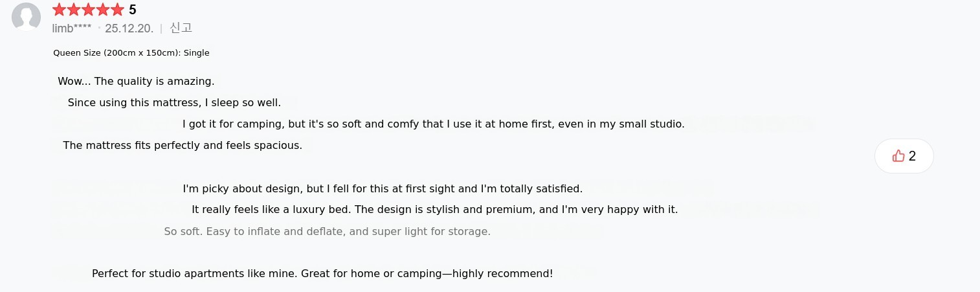
Task: Click the Queen Size option text
Action: point(131,53)
